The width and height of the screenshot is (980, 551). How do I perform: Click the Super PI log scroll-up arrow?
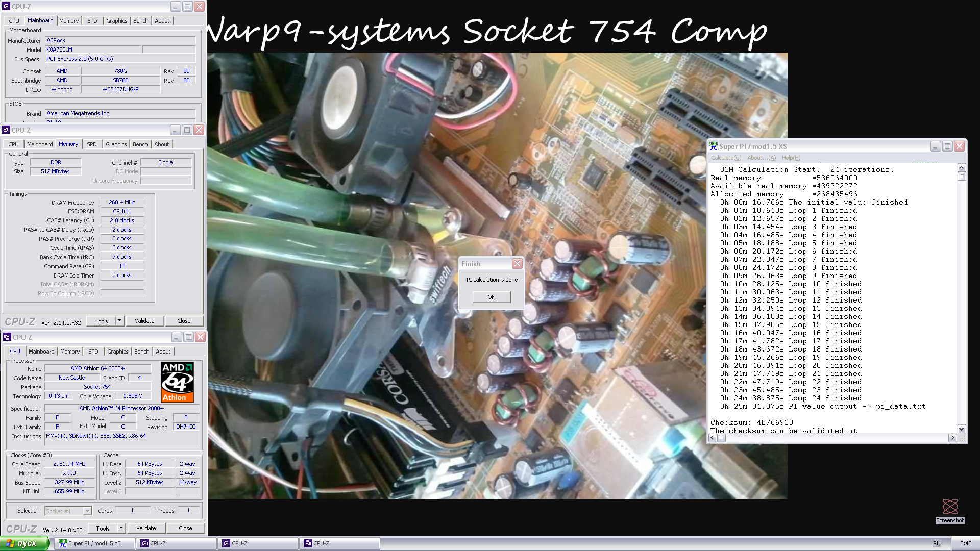click(x=962, y=168)
